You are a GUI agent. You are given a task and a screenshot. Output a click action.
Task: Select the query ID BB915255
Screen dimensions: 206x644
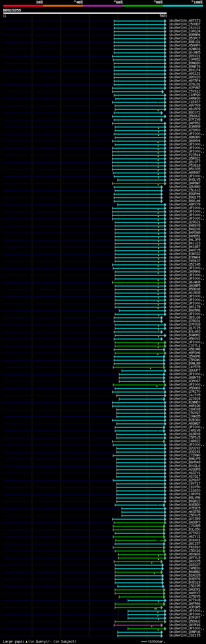click(12, 10)
